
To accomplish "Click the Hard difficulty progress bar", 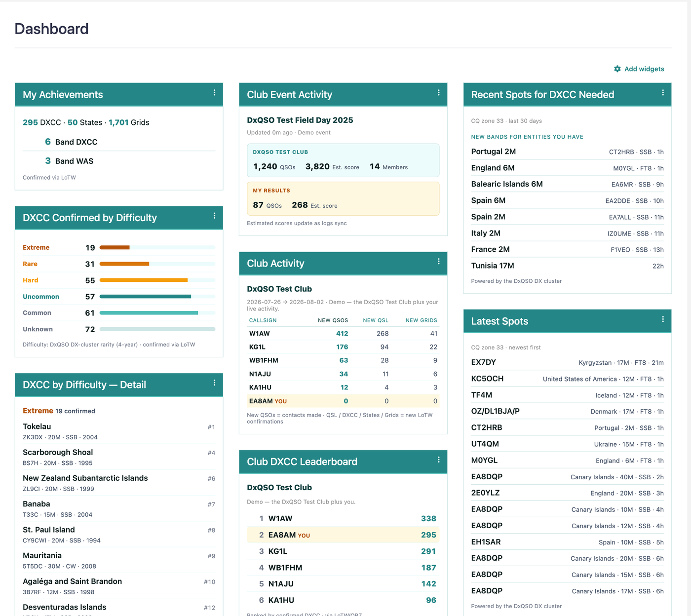I will pyautogui.click(x=157, y=280).
